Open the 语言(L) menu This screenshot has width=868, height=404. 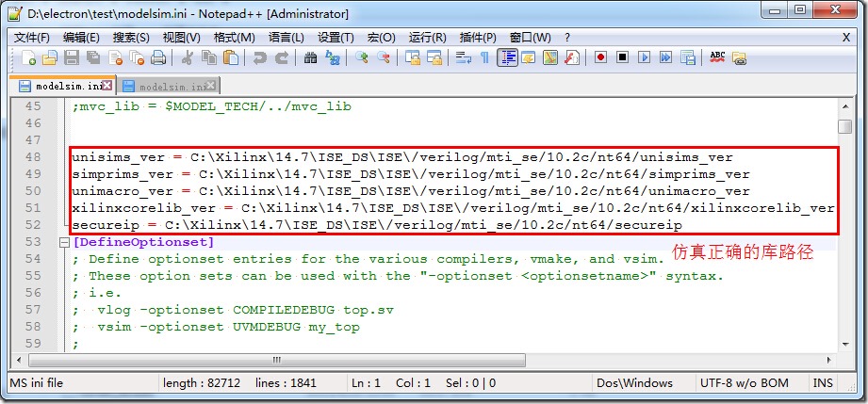(287, 38)
